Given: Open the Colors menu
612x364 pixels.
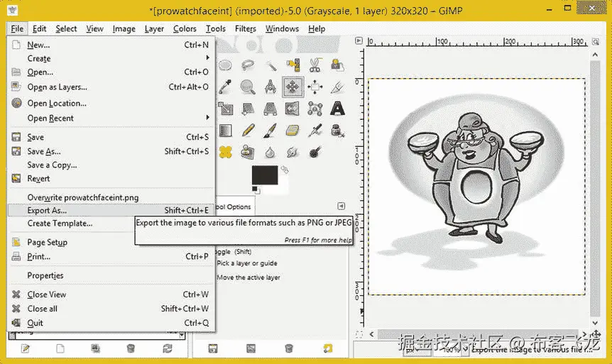Looking at the screenshot, I should pyautogui.click(x=185, y=28).
